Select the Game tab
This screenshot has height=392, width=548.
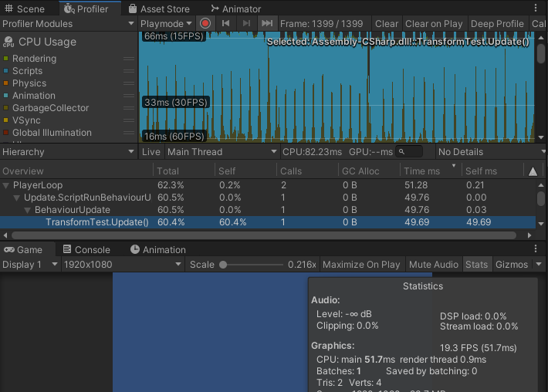coord(23,249)
